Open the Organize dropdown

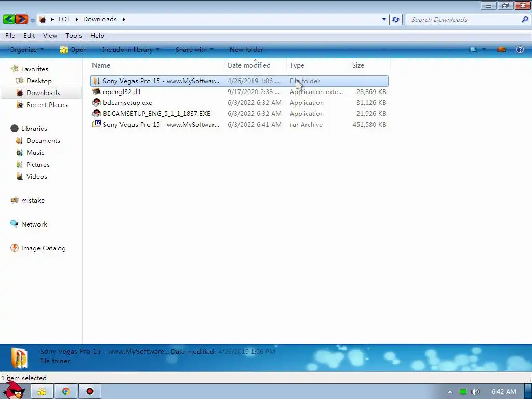(26, 49)
